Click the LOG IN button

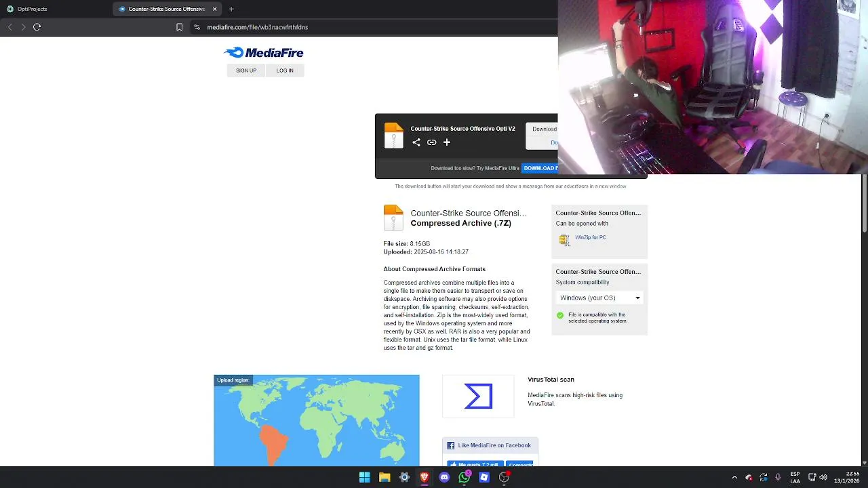(285, 70)
